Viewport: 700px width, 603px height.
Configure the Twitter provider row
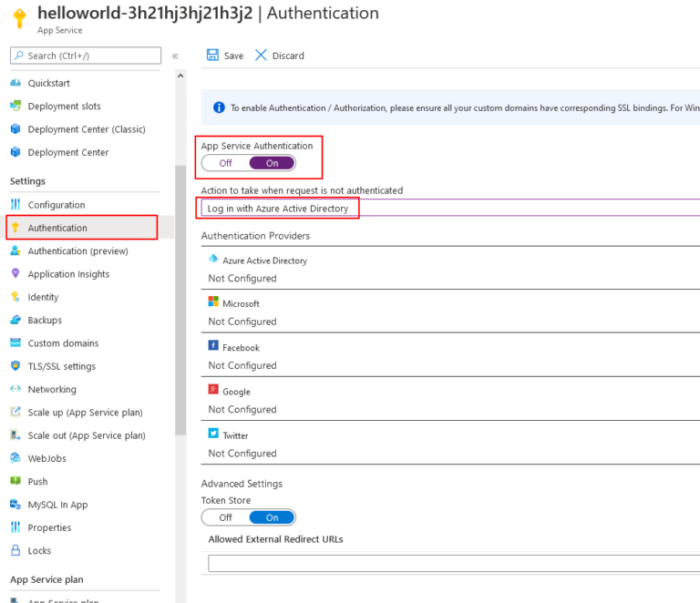point(450,443)
